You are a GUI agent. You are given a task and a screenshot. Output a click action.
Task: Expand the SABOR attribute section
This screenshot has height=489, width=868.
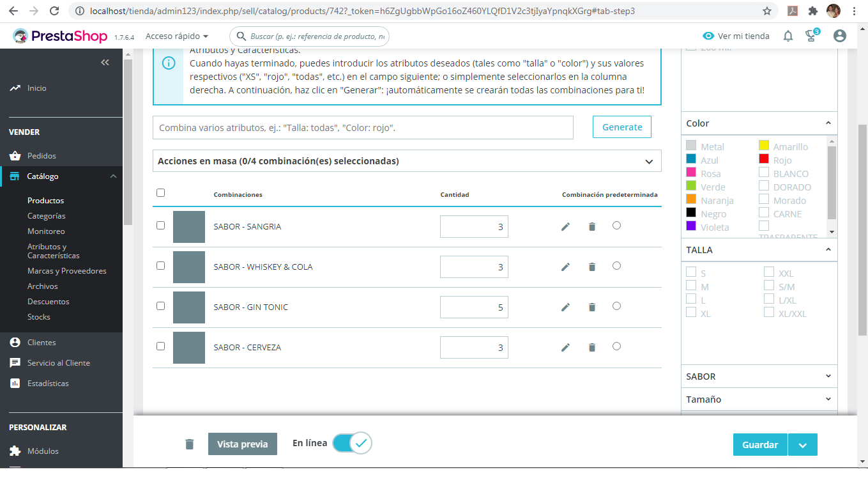tap(828, 376)
